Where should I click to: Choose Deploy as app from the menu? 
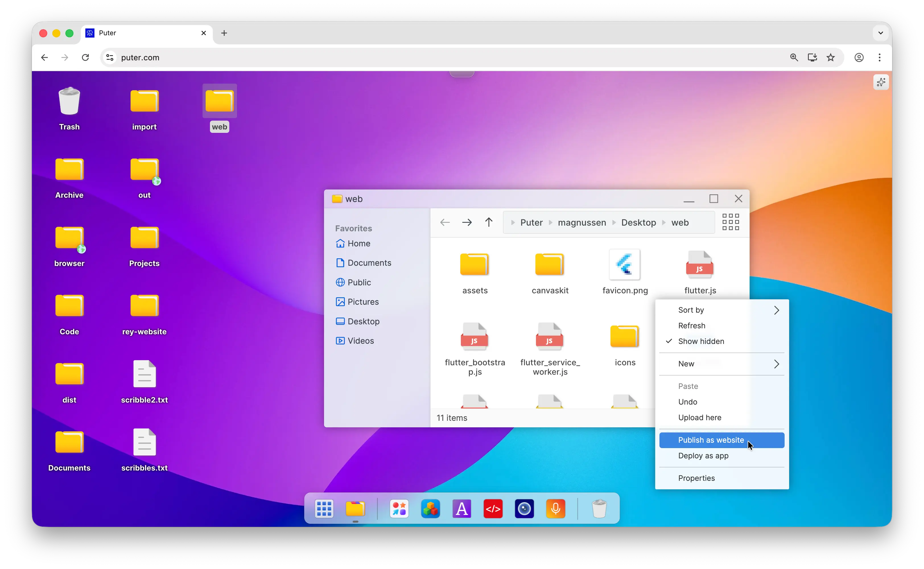[x=703, y=456]
